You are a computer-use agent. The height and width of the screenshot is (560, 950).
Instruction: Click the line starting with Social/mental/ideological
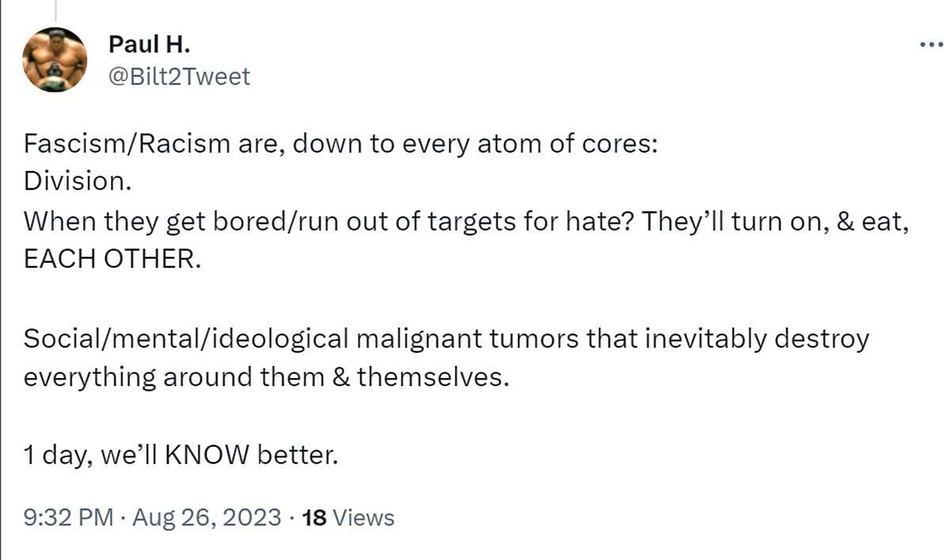pos(446,339)
